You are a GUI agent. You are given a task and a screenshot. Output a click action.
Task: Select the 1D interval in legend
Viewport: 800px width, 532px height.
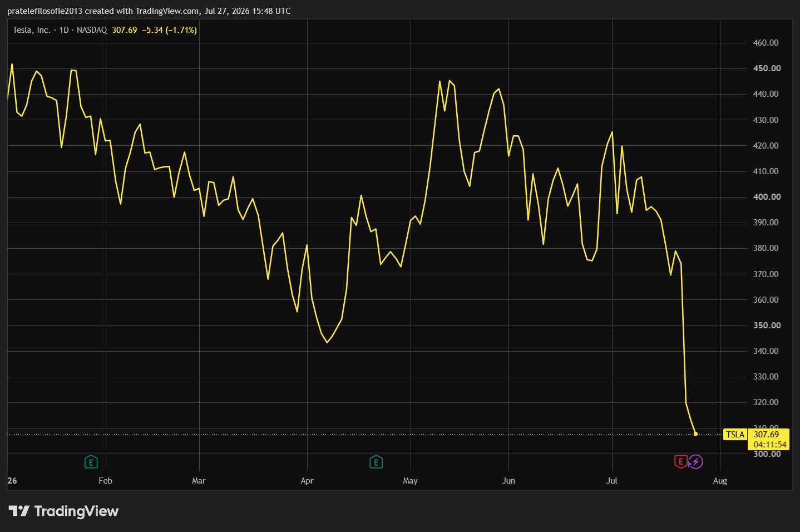64,30
